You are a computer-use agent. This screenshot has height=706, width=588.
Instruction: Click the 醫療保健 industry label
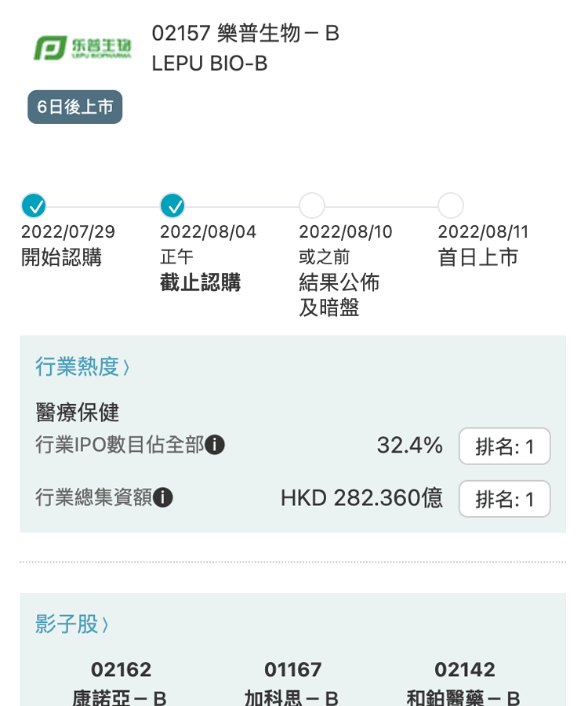[x=78, y=412]
